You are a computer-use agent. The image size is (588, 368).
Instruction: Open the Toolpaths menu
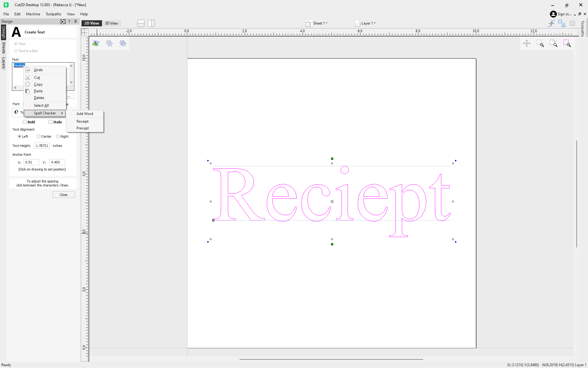click(x=54, y=14)
